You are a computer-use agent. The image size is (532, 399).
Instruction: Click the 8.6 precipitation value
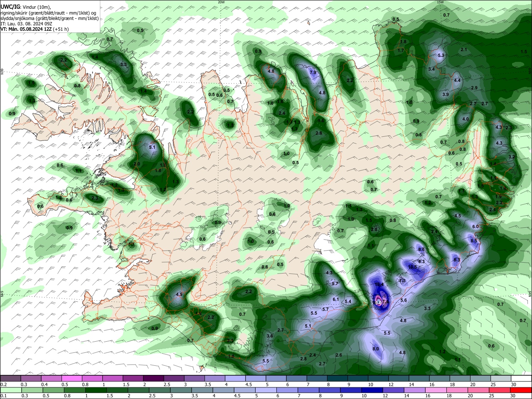tap(421, 249)
